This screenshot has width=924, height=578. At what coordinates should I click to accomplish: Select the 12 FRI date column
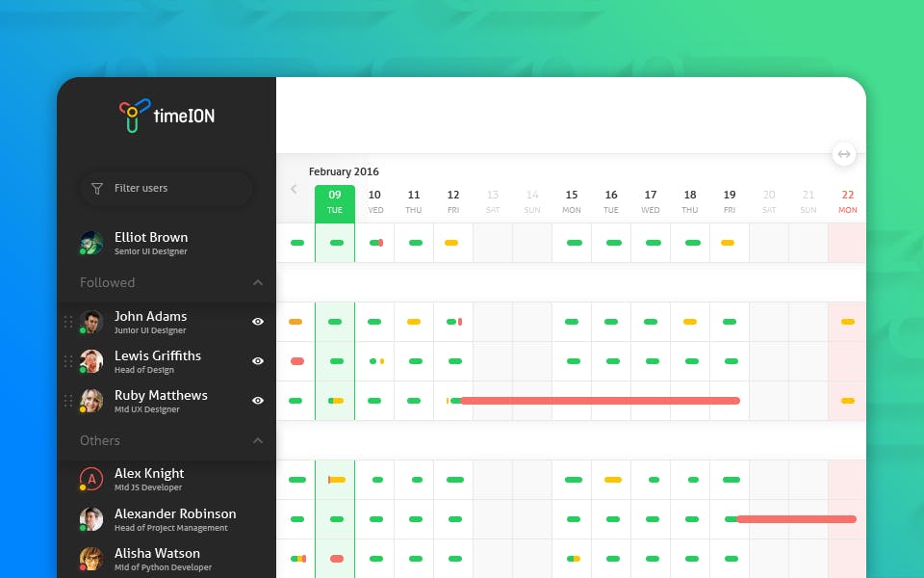point(453,201)
